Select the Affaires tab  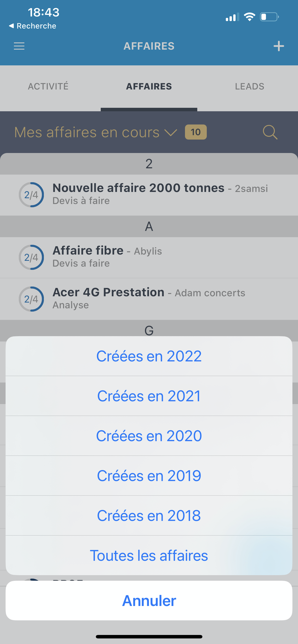pyautogui.click(x=149, y=86)
